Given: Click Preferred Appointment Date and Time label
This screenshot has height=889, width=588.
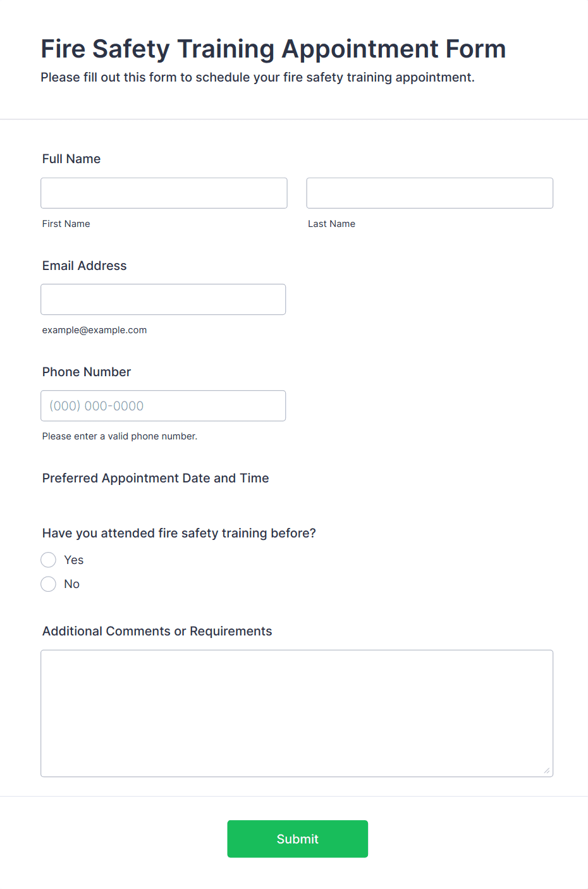Looking at the screenshot, I should (x=156, y=478).
